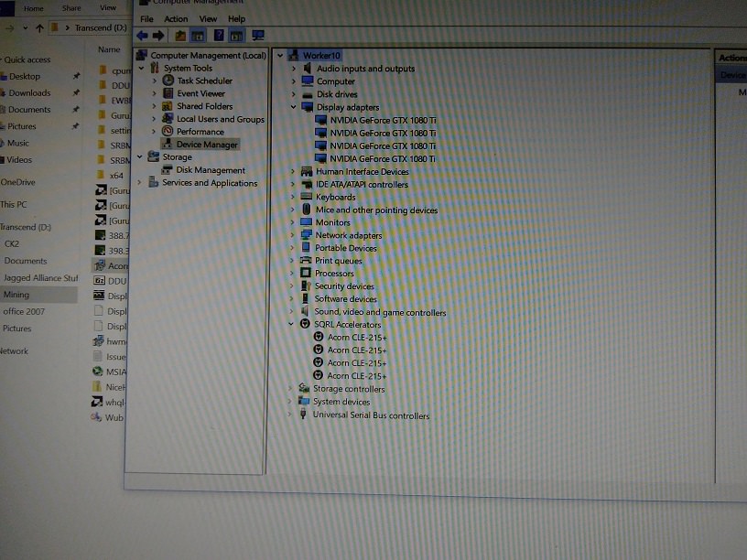Click the Name column header in File Explorer
This screenshot has width=747, height=560.
[x=109, y=49]
